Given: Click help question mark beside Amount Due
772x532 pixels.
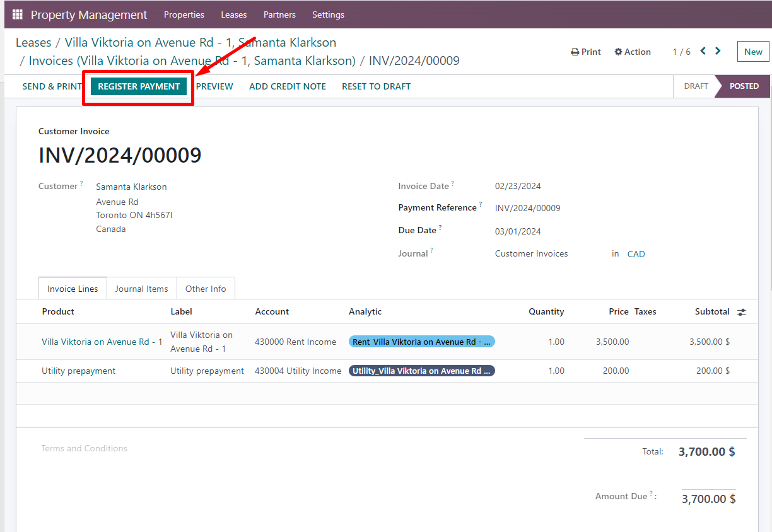Looking at the screenshot, I should coord(652,494).
